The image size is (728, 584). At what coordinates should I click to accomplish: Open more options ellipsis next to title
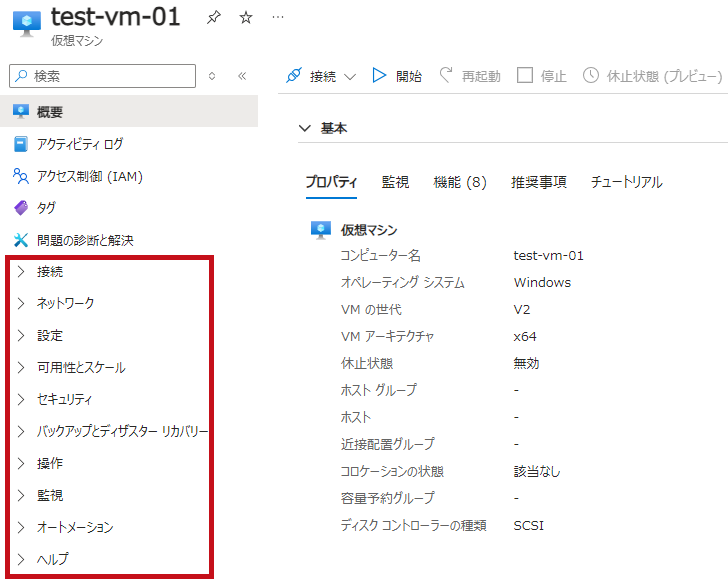[278, 17]
